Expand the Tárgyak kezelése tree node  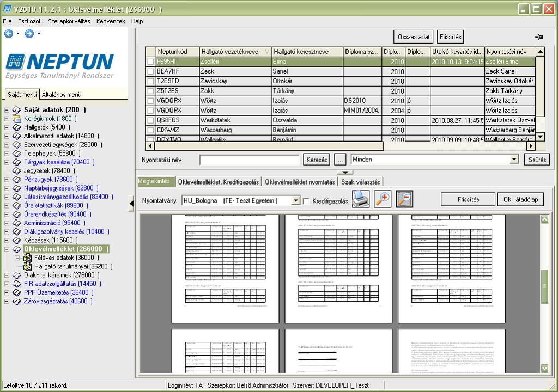7,162
